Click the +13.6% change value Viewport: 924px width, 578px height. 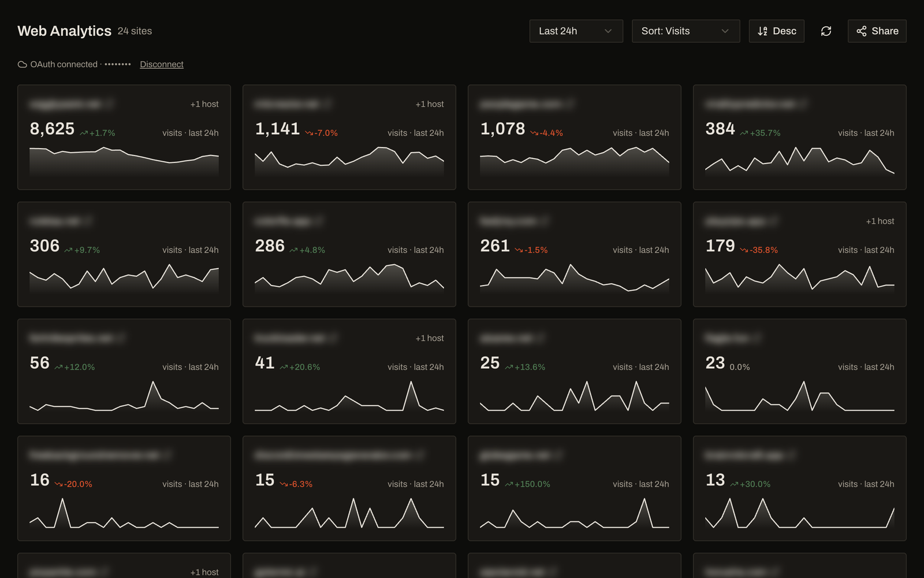click(x=530, y=367)
